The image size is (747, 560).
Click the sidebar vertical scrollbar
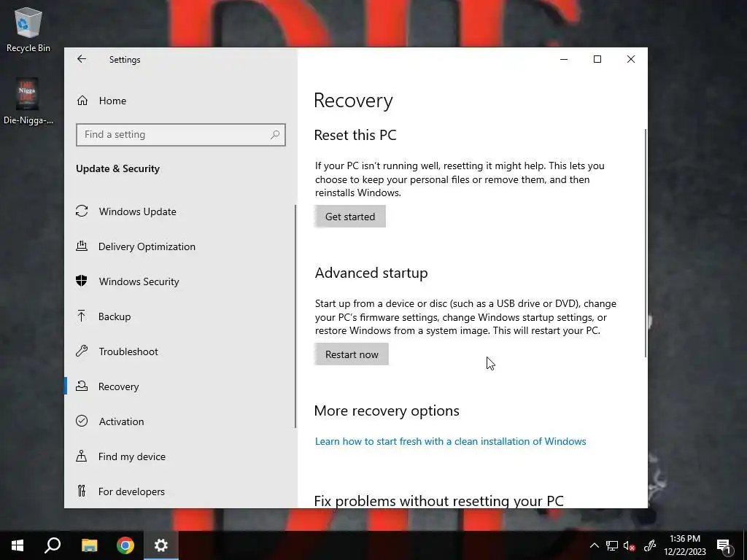pyautogui.click(x=295, y=316)
